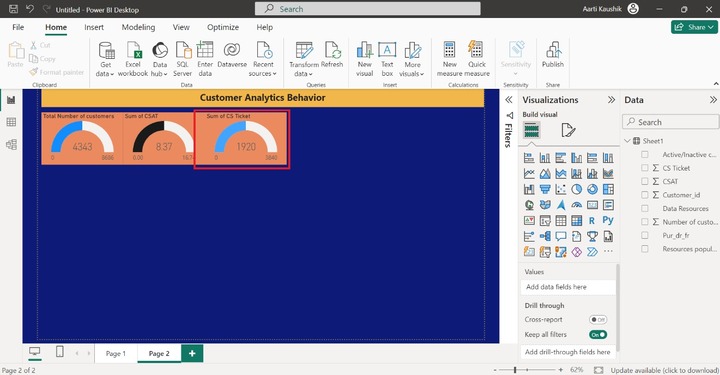Check the Pur_dr_fr field
The height and width of the screenshot is (375, 720).
point(645,235)
